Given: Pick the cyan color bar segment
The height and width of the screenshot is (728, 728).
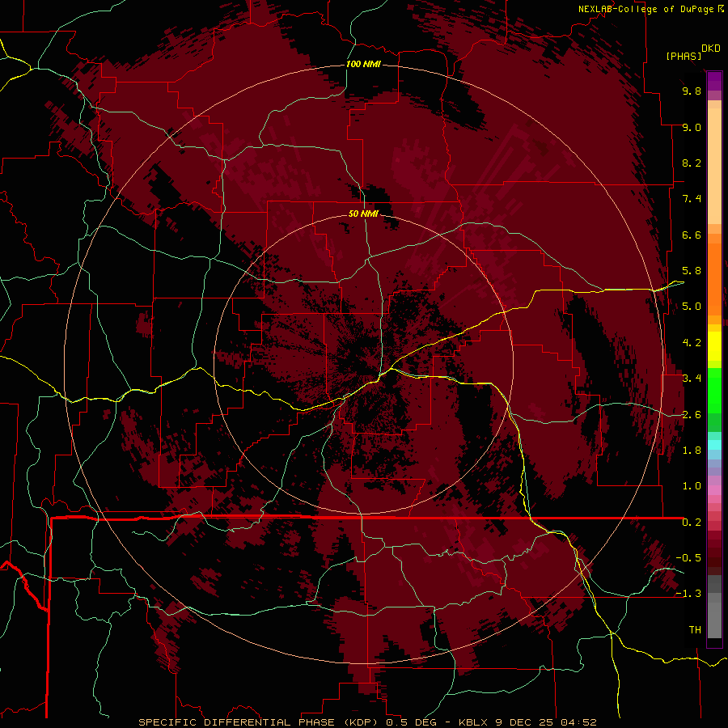Looking at the screenshot, I should (x=714, y=444).
